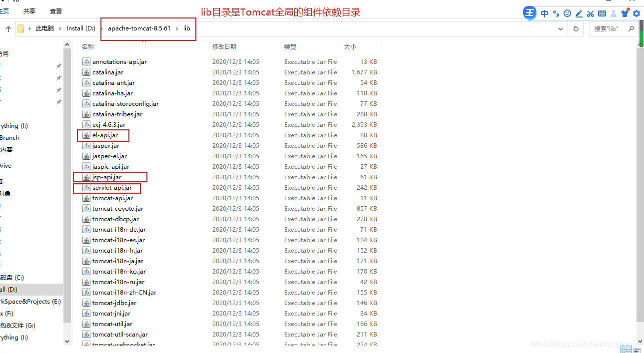Sort by the 名称 column header
Viewport: 644px width, 353px height.
[x=88, y=46]
